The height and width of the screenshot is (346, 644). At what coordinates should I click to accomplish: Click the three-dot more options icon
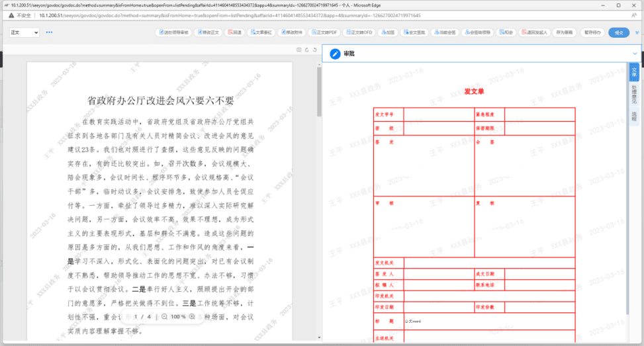(49, 32)
